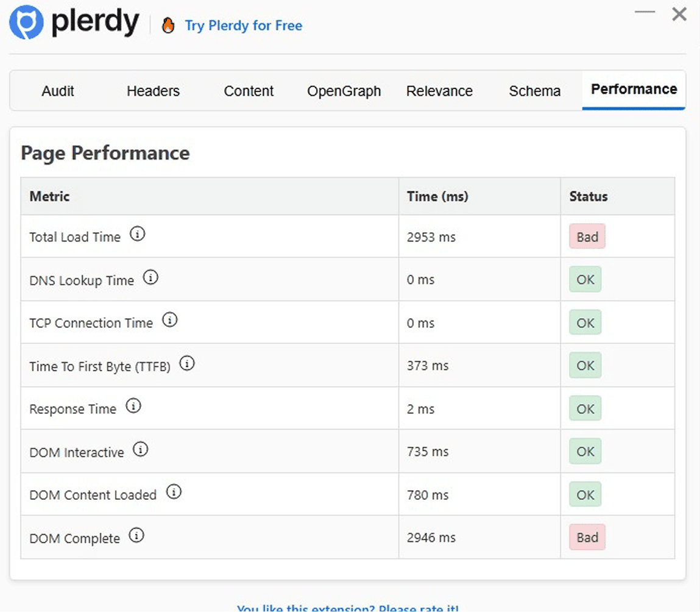The height and width of the screenshot is (612, 700).
Task: Click the flame icon in the header
Action: 169,26
